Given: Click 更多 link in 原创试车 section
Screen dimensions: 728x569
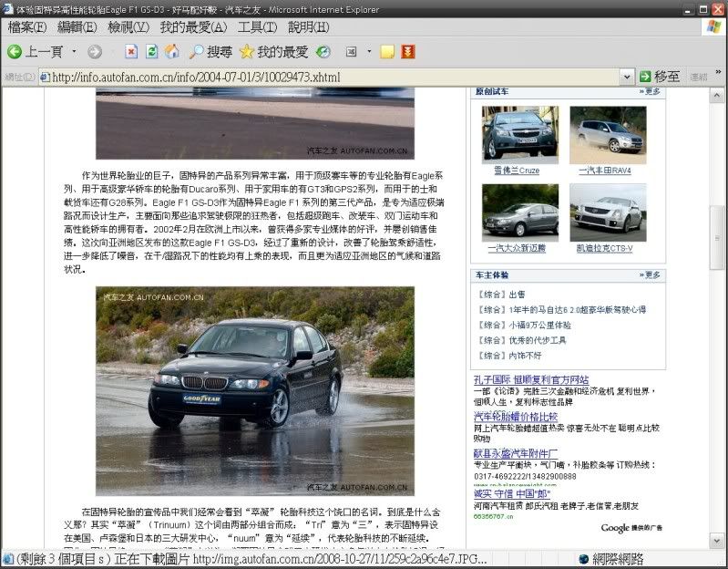Looking at the screenshot, I should click(x=650, y=91).
